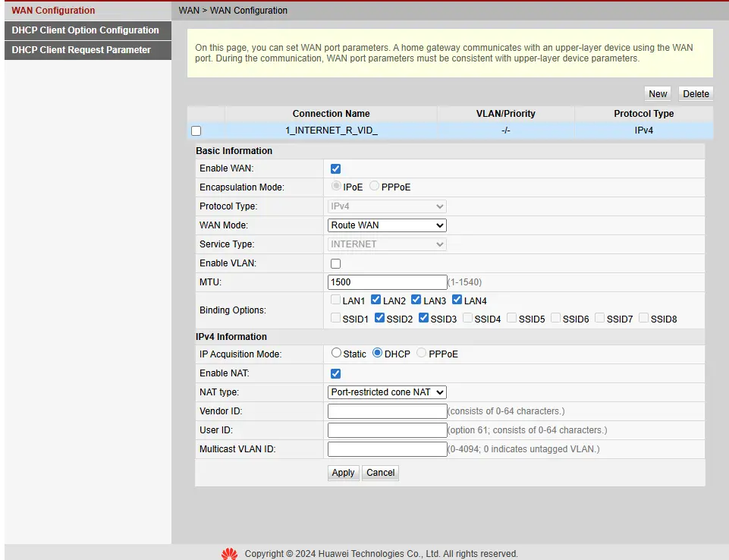Click the Delete button
This screenshot has width=729, height=560.
pos(696,94)
